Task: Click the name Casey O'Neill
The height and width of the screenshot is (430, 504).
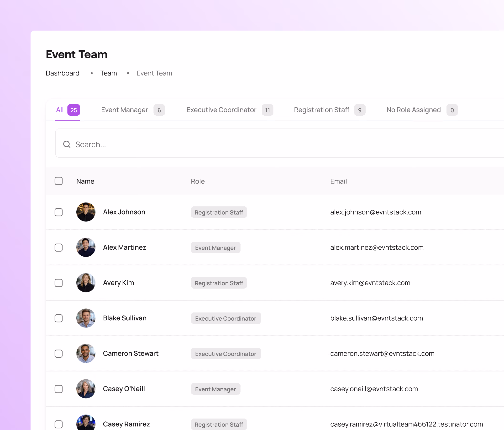Action: tap(124, 389)
